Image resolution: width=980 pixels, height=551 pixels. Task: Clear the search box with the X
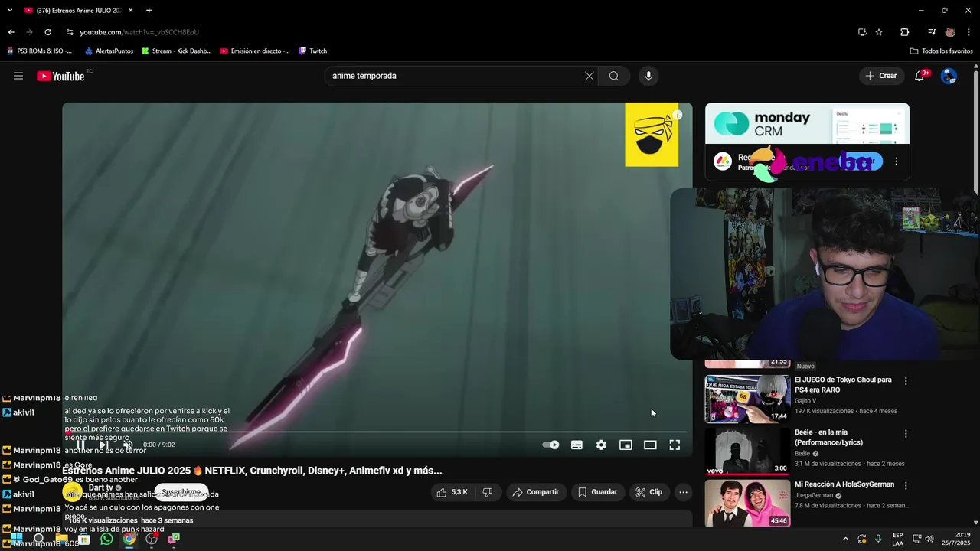[x=589, y=76]
